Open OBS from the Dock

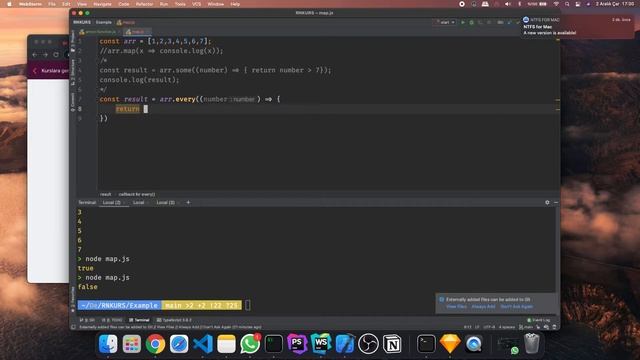click(x=368, y=344)
